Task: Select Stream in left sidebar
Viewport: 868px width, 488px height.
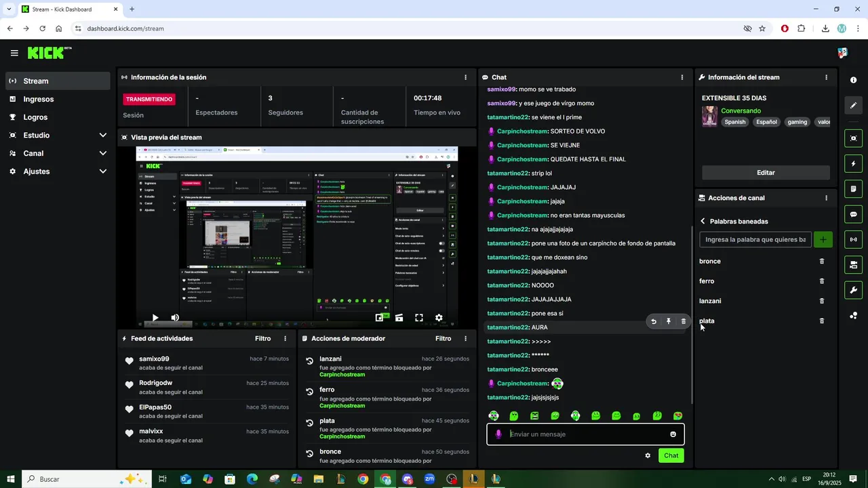Action: [58, 81]
